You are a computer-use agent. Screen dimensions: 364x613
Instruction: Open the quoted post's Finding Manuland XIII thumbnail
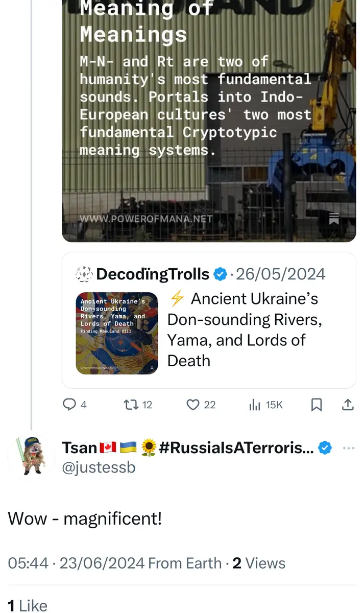tap(117, 333)
